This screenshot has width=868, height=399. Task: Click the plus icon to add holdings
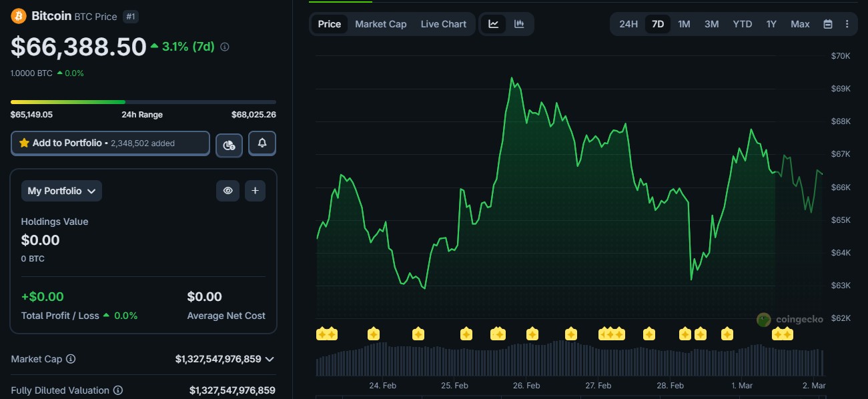pos(255,191)
